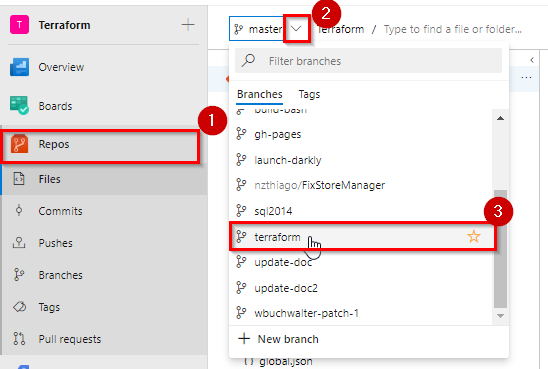
Task: Click the Repos icon in sidebar
Action: tap(19, 144)
